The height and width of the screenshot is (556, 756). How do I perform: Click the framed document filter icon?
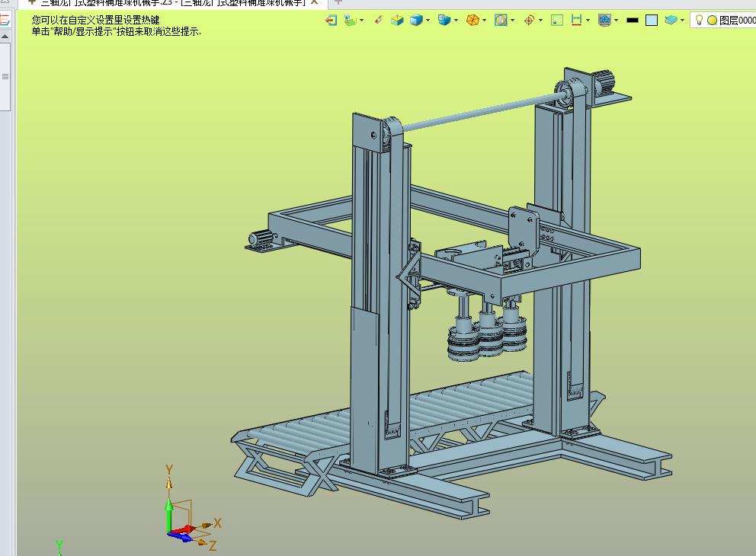point(501,21)
